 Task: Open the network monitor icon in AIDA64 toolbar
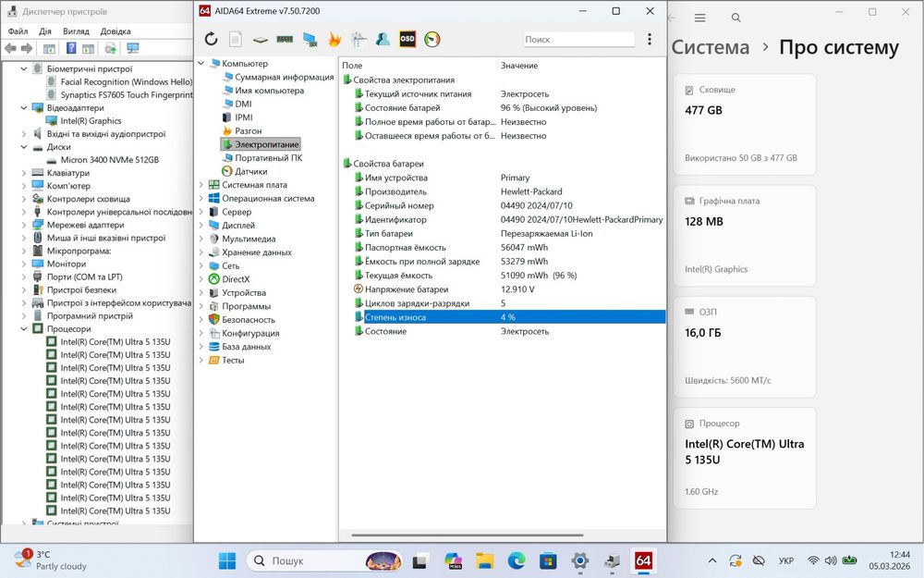coord(310,40)
